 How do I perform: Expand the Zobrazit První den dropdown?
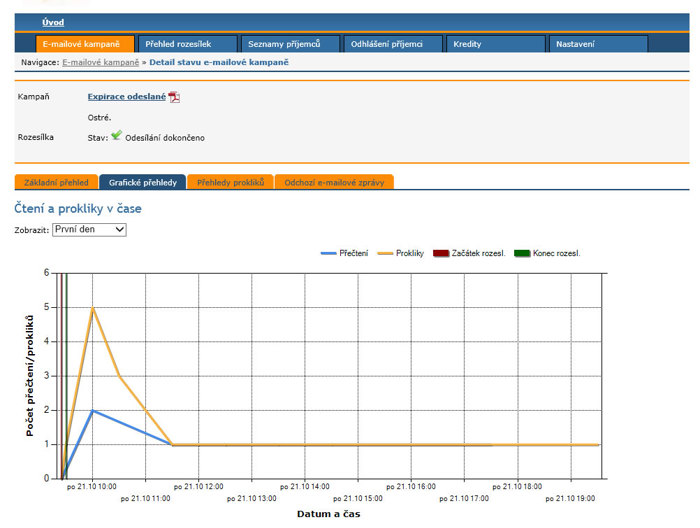pyautogui.click(x=89, y=229)
